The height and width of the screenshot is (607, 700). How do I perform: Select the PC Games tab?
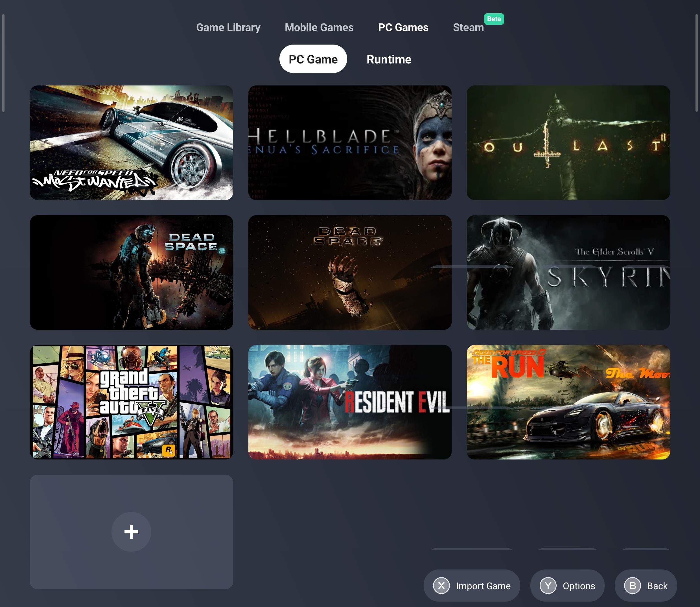(x=403, y=27)
